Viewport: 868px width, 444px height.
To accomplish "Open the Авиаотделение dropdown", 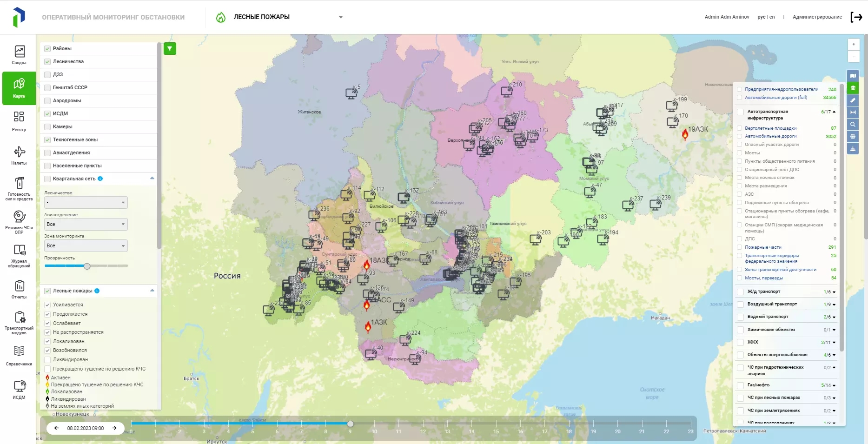I will point(86,224).
